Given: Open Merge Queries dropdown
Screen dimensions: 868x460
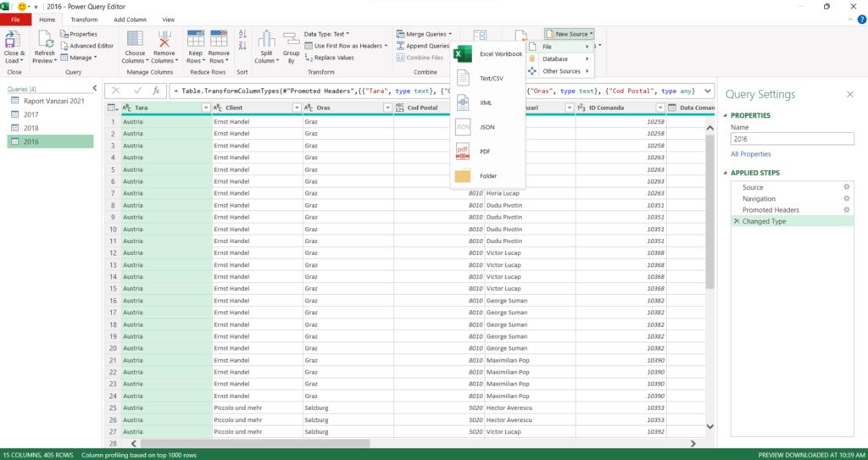Looking at the screenshot, I should 425,35.
